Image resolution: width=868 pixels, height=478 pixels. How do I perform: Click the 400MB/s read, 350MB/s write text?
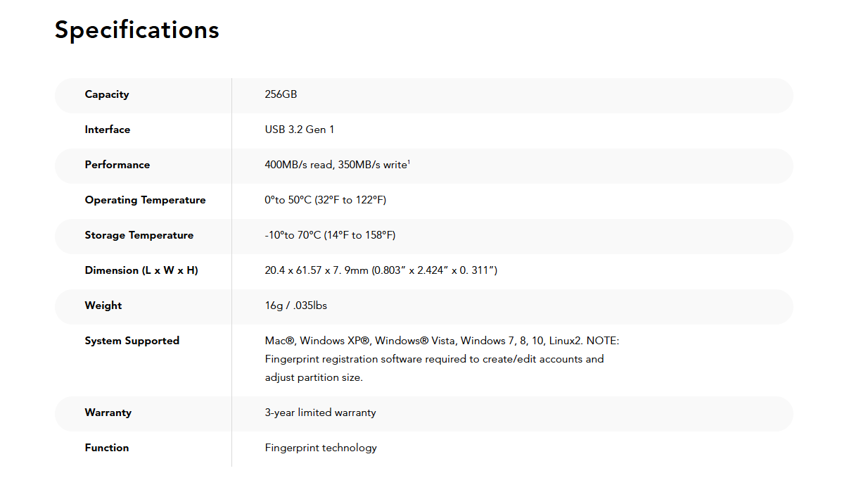pos(336,165)
